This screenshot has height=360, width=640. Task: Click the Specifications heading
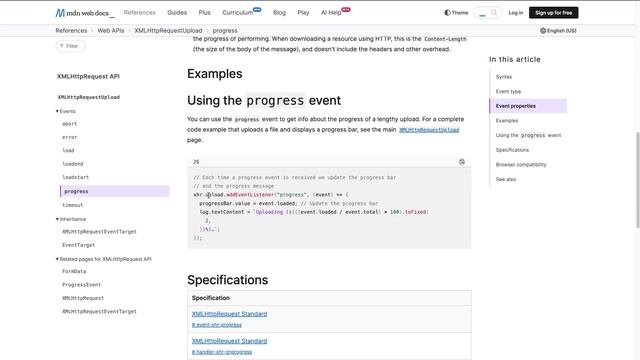coord(228,280)
